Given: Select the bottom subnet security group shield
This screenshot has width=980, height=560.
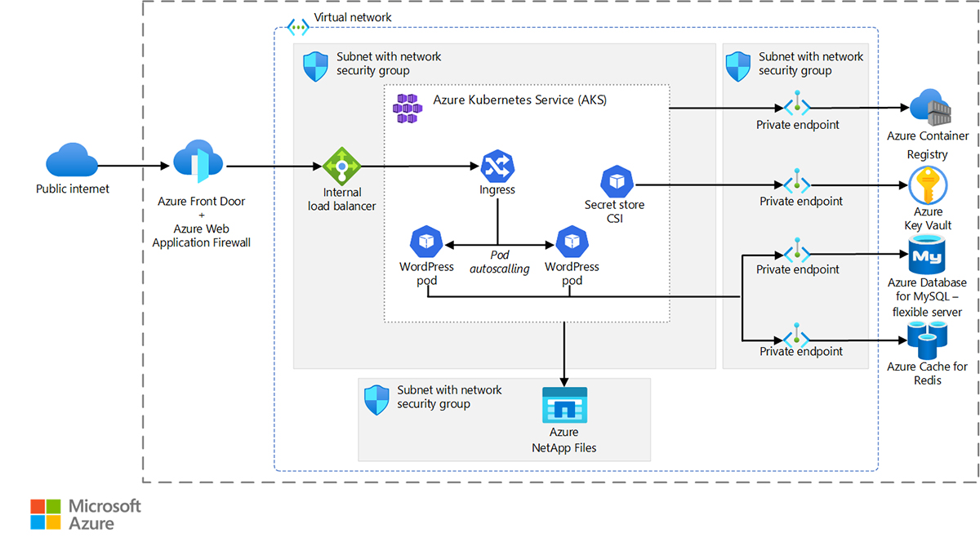Looking at the screenshot, I should point(376,398).
